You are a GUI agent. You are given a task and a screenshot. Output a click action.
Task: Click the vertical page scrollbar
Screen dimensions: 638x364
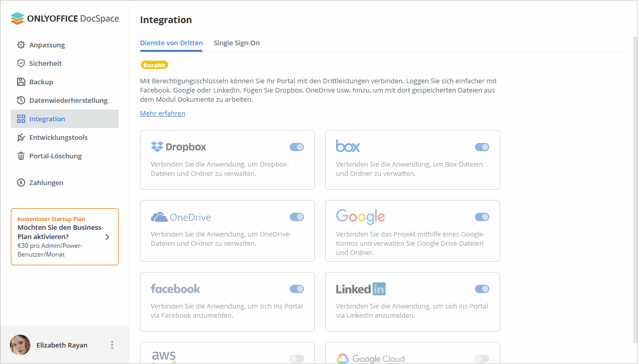click(635, 190)
